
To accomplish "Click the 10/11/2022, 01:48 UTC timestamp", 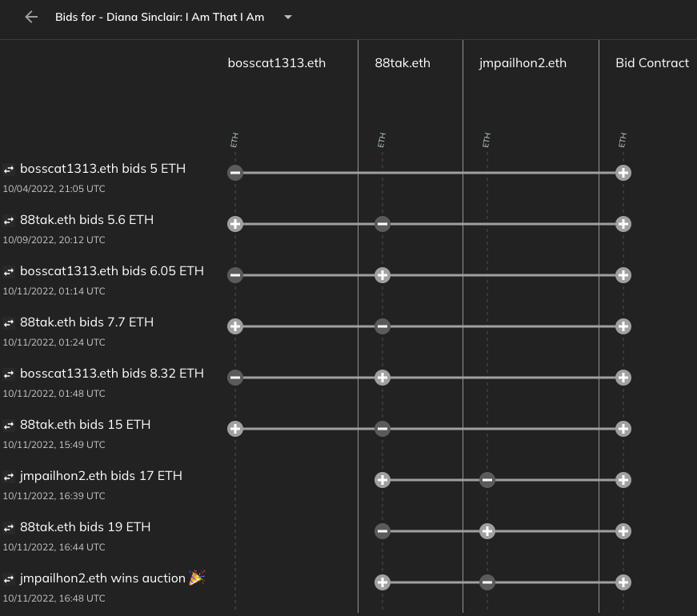I will coord(54,394).
